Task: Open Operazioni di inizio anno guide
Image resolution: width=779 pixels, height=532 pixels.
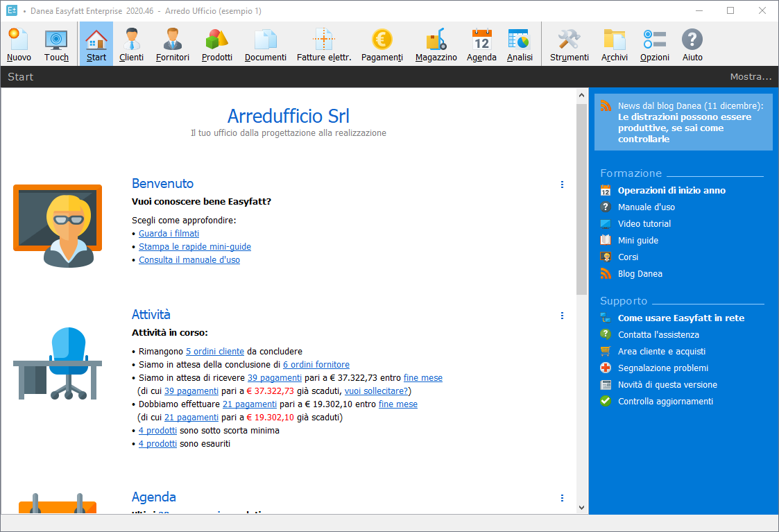Action: tap(671, 190)
